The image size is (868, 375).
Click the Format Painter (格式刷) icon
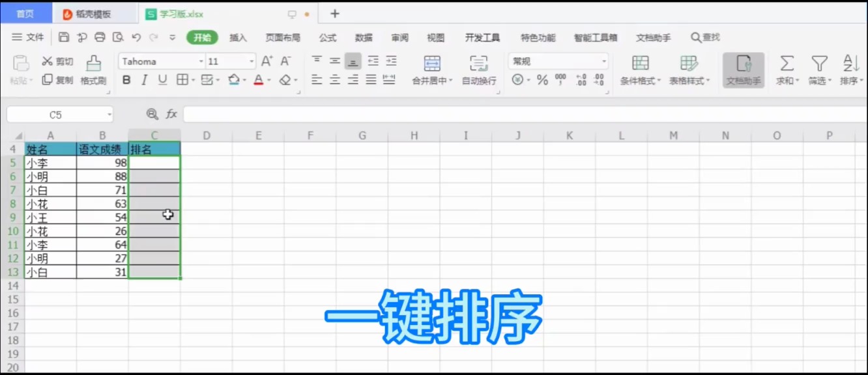(94, 64)
